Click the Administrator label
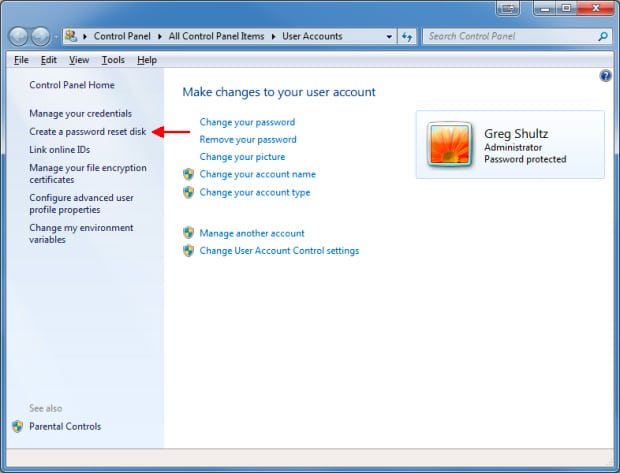Image resolution: width=620 pixels, height=473 pixels. pyautogui.click(x=513, y=147)
